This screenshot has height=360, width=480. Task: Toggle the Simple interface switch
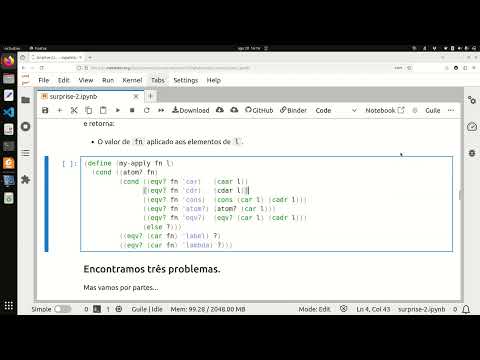click(x=63, y=309)
